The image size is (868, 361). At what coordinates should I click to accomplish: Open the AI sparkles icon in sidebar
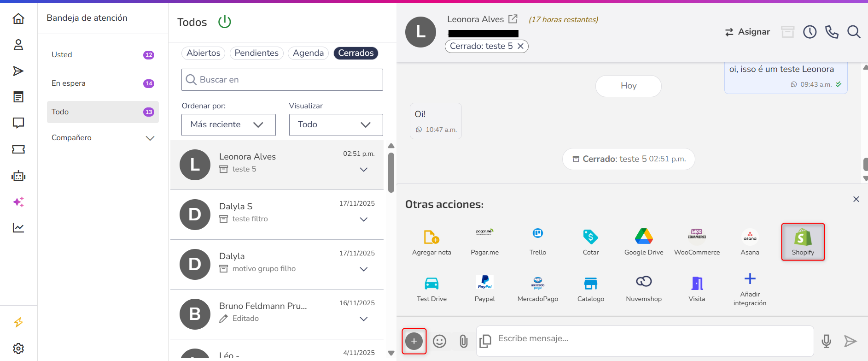[x=18, y=202]
